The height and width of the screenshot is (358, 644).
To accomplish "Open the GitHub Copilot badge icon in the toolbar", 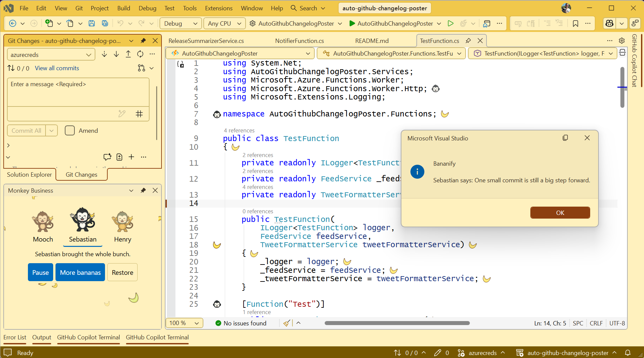I will tap(609, 23).
